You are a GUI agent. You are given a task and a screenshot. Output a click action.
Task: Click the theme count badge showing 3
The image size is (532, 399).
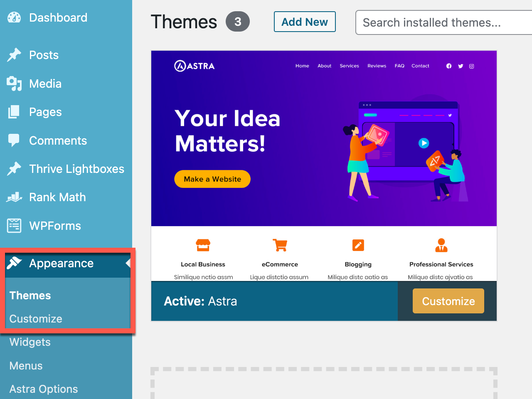238,22
